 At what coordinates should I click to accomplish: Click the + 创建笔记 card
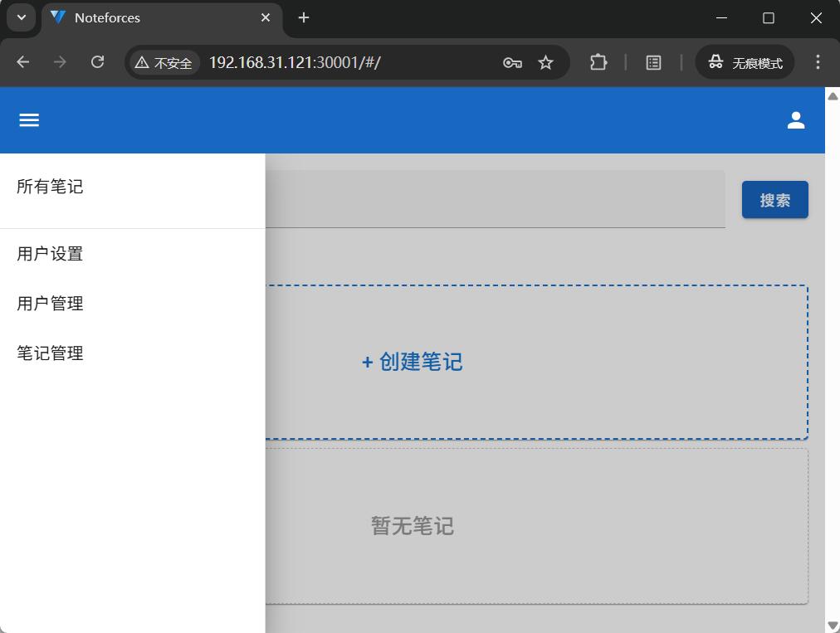click(536, 362)
